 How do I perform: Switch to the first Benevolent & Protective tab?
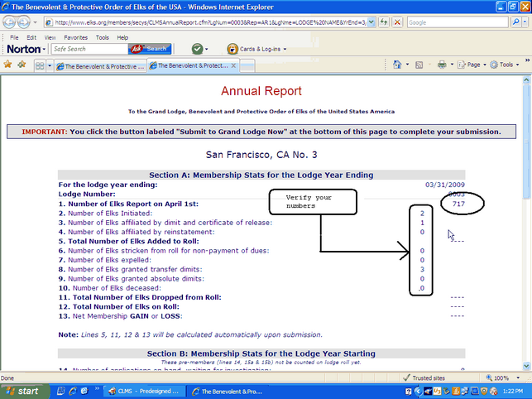click(x=99, y=65)
